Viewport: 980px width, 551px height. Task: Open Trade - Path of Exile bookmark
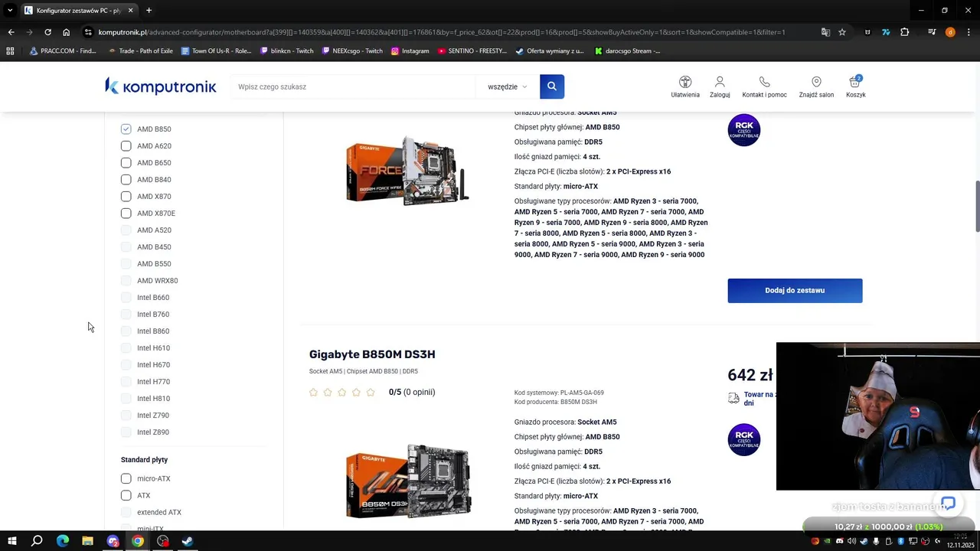pos(141,51)
